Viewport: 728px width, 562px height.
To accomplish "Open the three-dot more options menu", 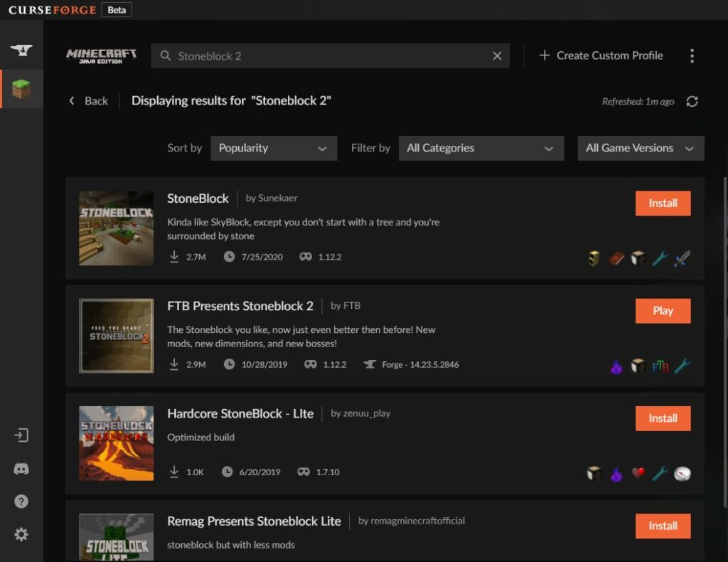I will pos(692,55).
